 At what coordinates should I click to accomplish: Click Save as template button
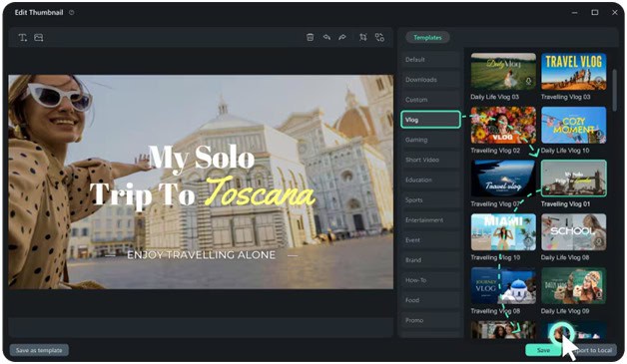39,350
